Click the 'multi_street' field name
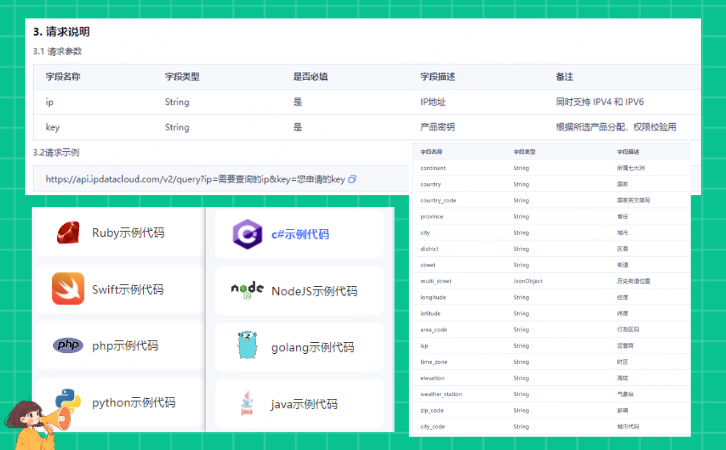The width and height of the screenshot is (726, 450). (x=436, y=281)
